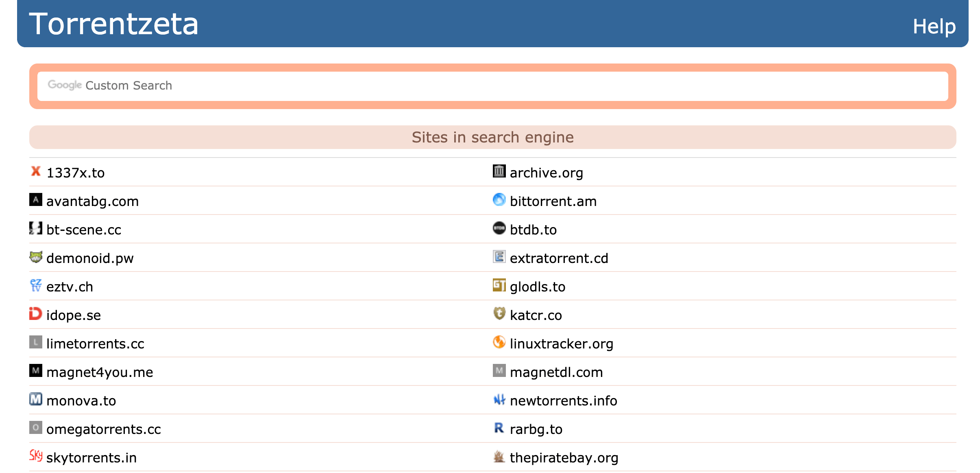Click the newtorrents.info blue N favicon
Screen dimensions: 980x473
499,399
